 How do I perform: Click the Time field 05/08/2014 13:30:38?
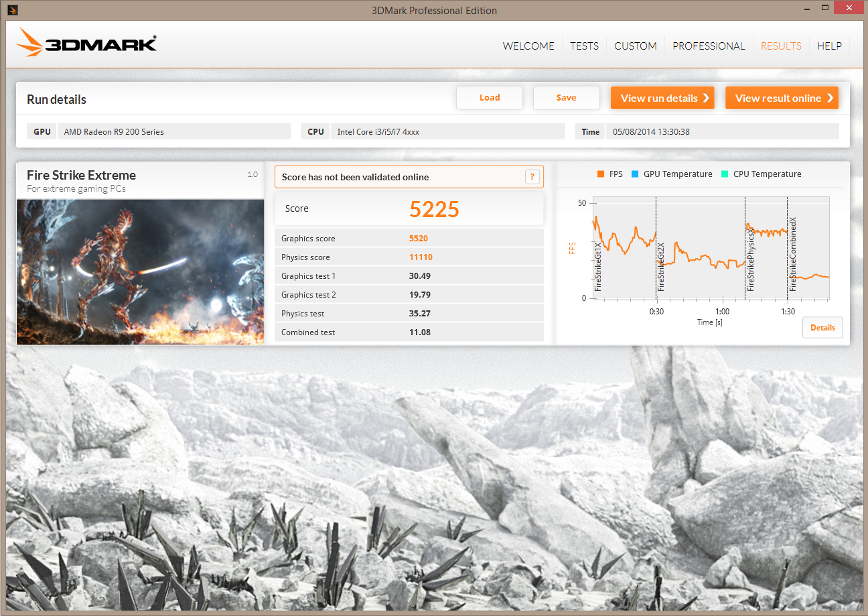point(722,131)
